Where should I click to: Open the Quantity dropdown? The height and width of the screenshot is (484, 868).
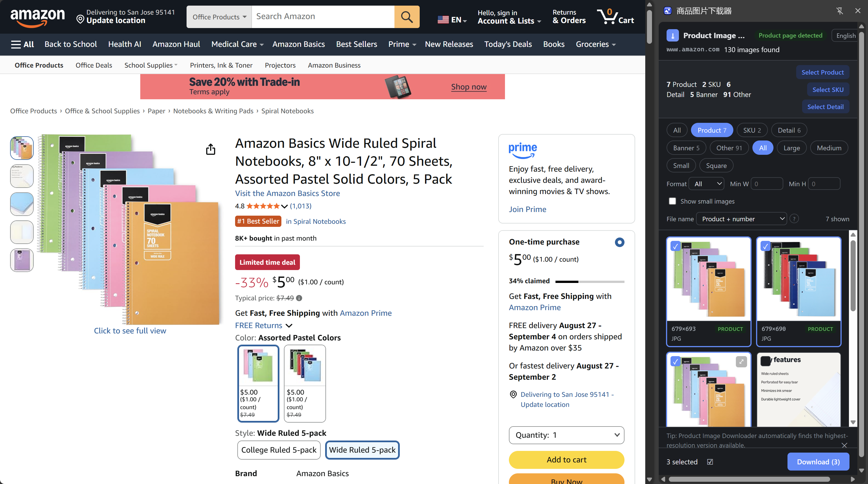pyautogui.click(x=566, y=435)
